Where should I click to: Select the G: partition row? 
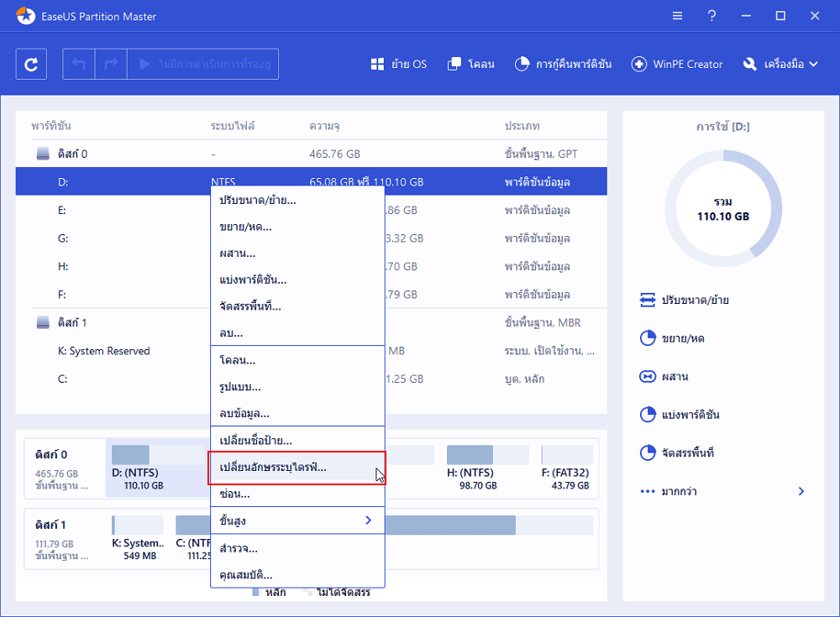(312, 238)
